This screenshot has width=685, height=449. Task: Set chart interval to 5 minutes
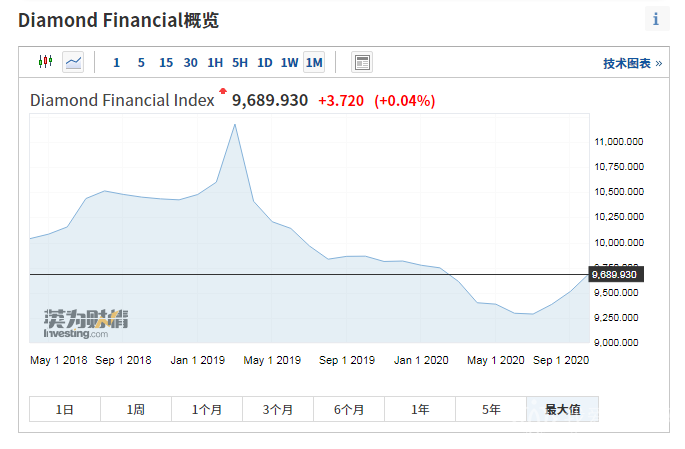[141, 63]
